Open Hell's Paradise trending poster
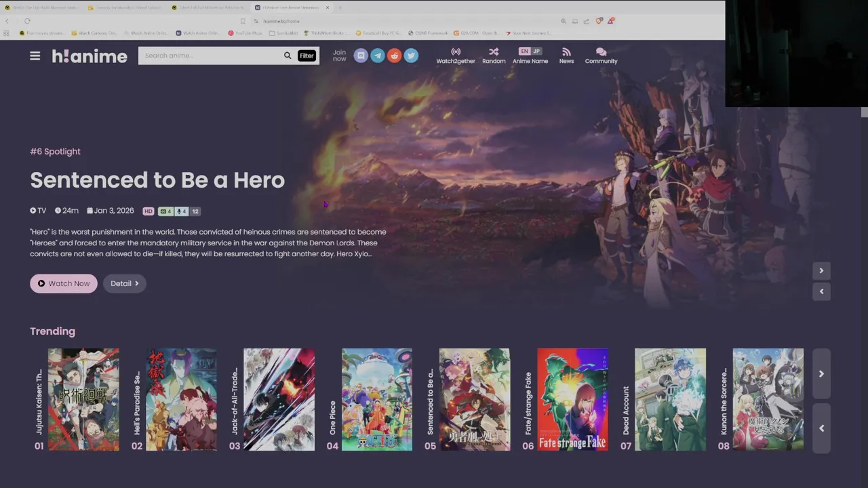The image size is (868, 488). point(181,399)
